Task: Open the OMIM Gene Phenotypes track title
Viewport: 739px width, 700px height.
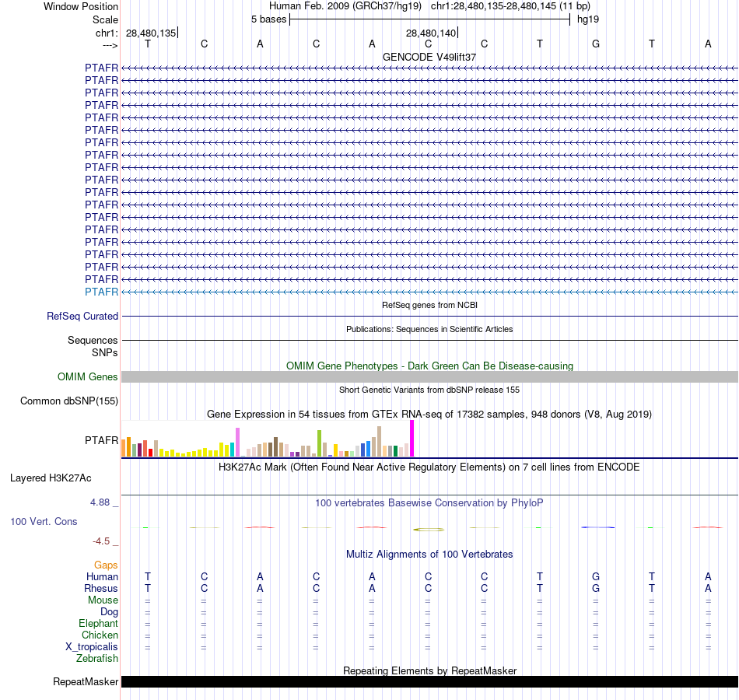Action: pos(429,366)
